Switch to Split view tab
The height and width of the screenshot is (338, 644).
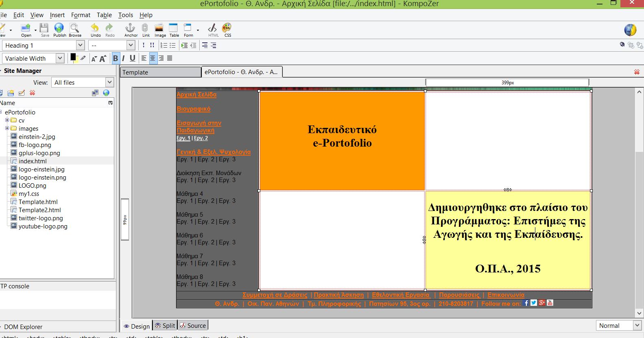pyautogui.click(x=165, y=325)
